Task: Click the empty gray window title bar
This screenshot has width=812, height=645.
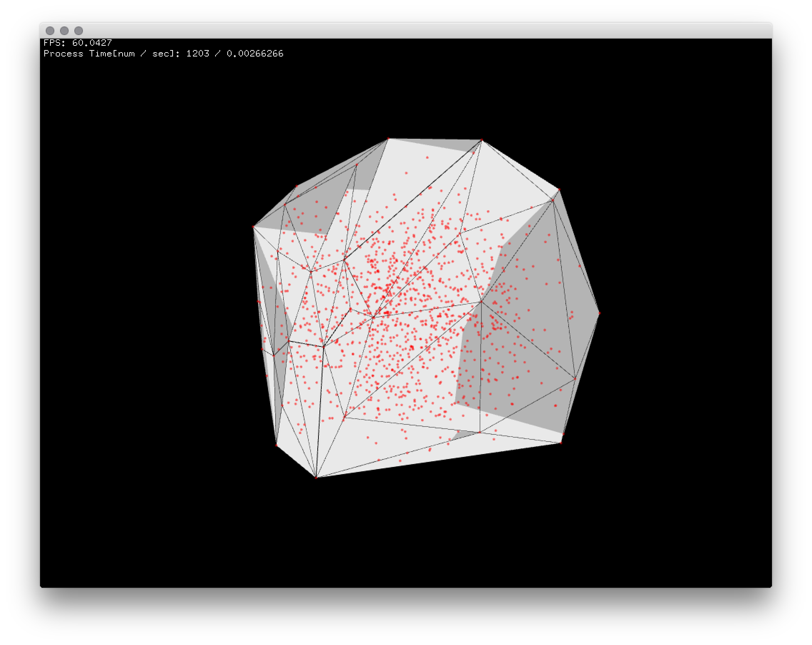Action: tap(414, 30)
